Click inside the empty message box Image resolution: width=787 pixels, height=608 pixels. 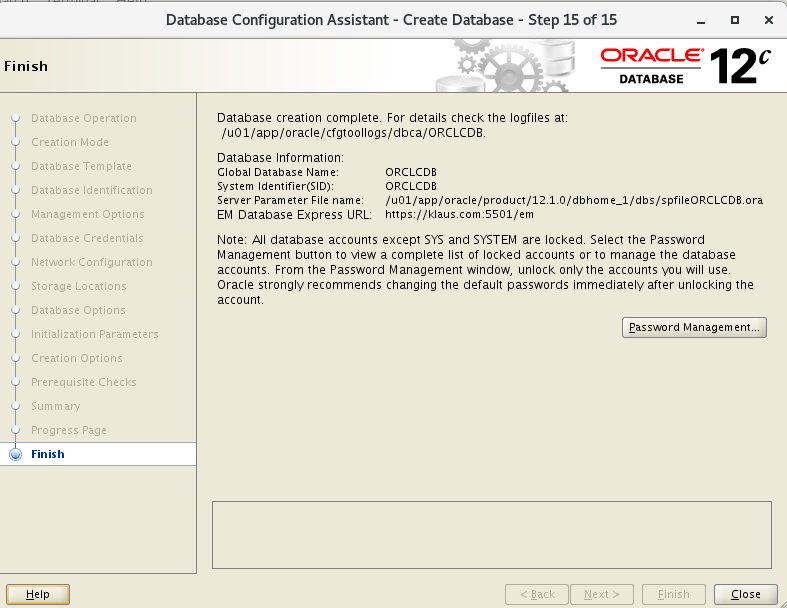[491, 535]
